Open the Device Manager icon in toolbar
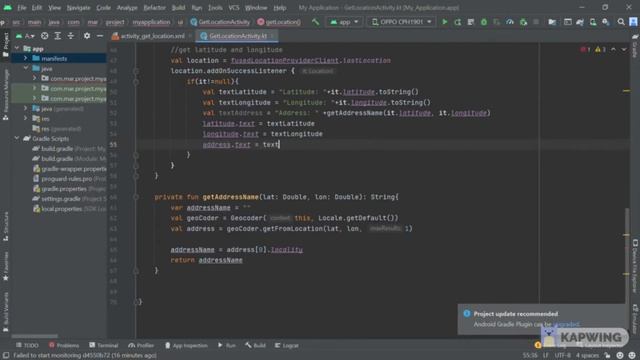The image size is (640, 360). click(x=593, y=22)
